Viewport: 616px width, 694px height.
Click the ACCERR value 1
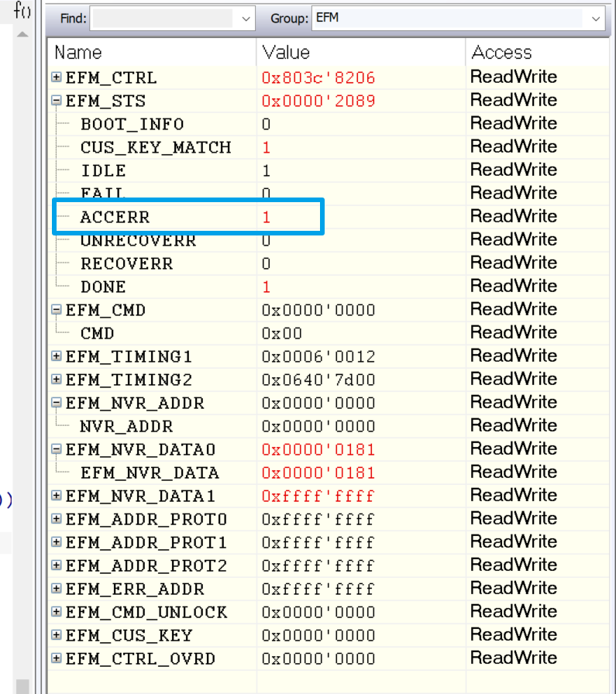266,217
